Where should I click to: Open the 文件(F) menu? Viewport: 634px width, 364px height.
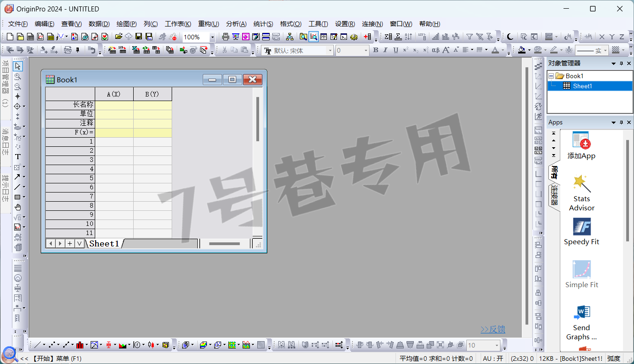(18, 24)
